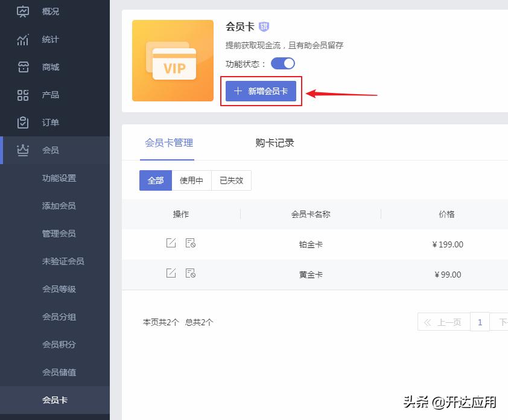The image size is (508, 420).
Task: Click the 新增会员卡 button
Action: point(261,91)
